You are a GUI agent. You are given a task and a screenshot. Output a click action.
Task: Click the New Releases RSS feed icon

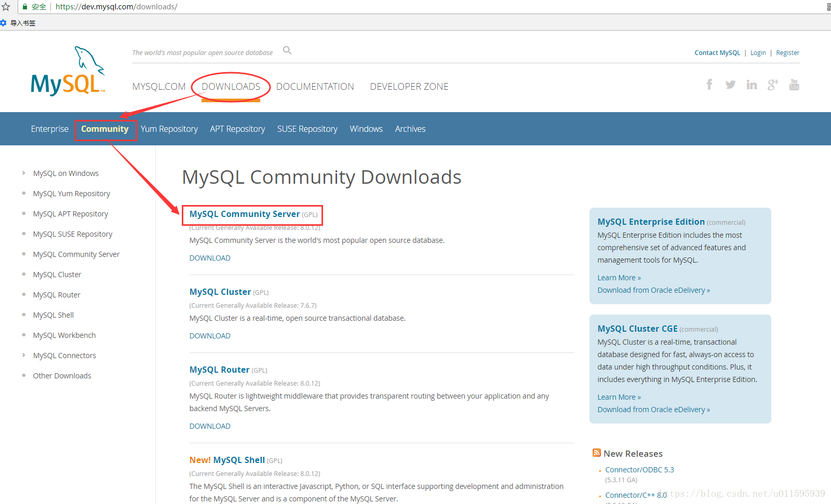[597, 453]
